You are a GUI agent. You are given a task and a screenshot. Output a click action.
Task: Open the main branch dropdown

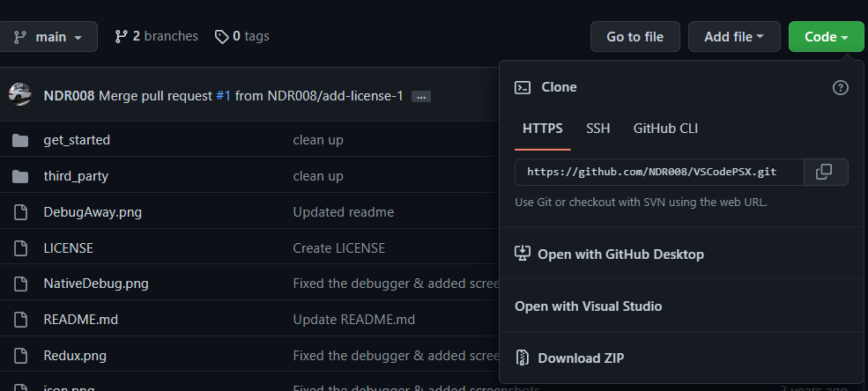pyautogui.click(x=47, y=36)
